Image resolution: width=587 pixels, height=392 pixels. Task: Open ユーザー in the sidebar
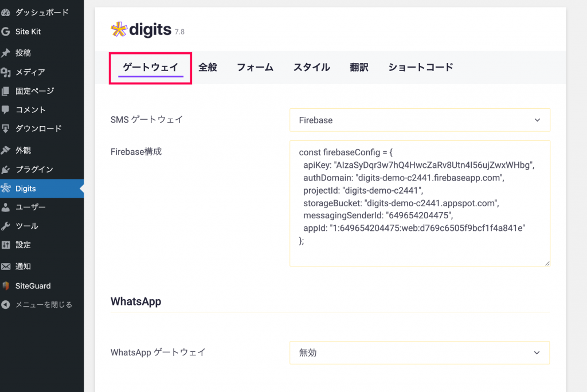(42, 207)
